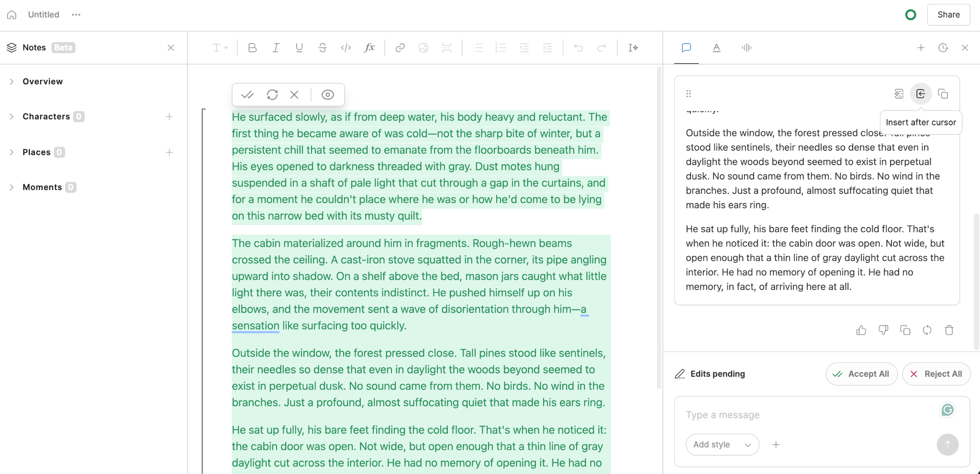Copy the chat response below the card

(905, 330)
